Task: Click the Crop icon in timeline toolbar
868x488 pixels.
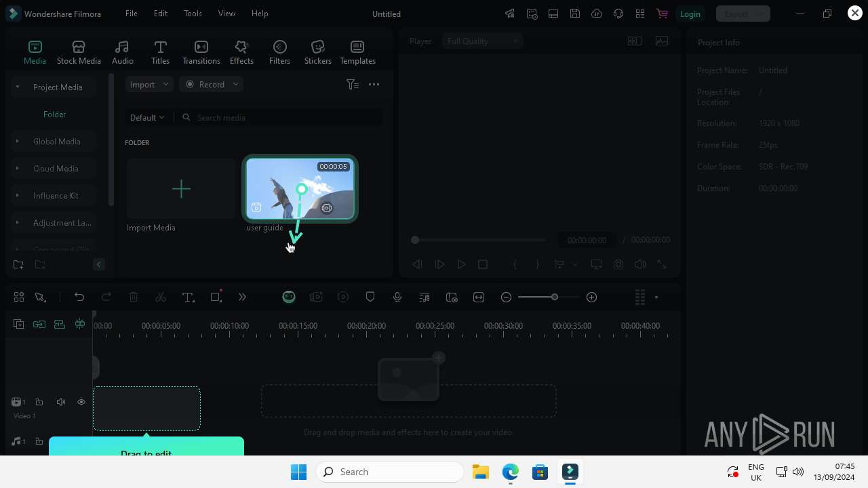Action: (216, 297)
